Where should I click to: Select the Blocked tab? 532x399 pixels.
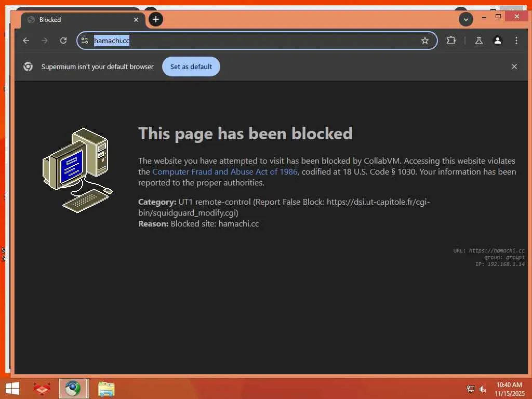[83, 20]
